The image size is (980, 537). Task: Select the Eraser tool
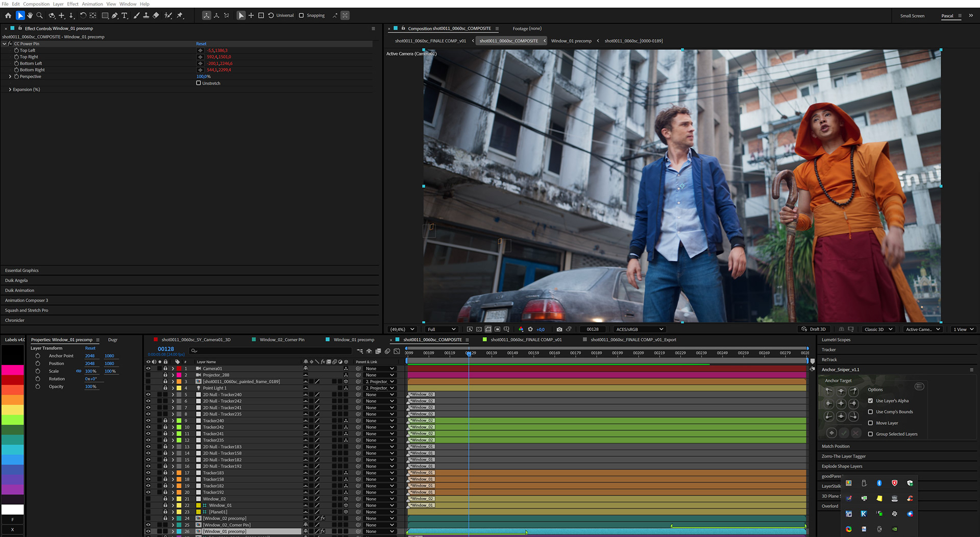coord(156,15)
